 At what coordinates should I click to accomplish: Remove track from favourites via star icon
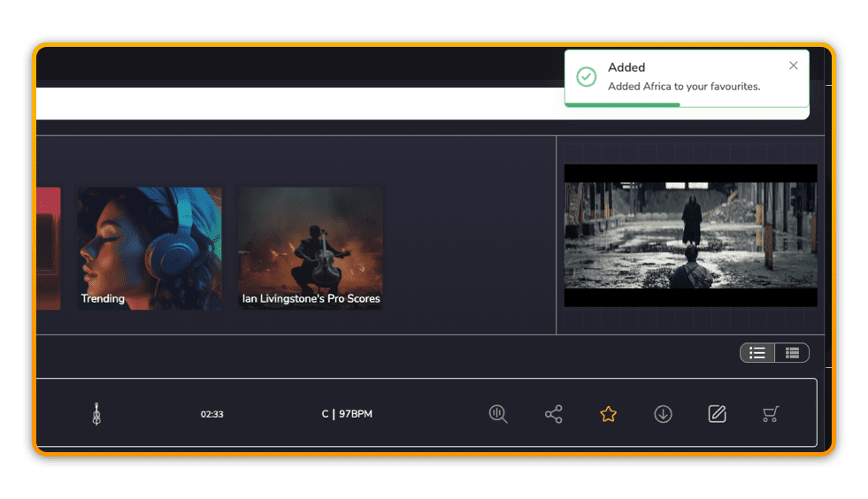(x=608, y=414)
